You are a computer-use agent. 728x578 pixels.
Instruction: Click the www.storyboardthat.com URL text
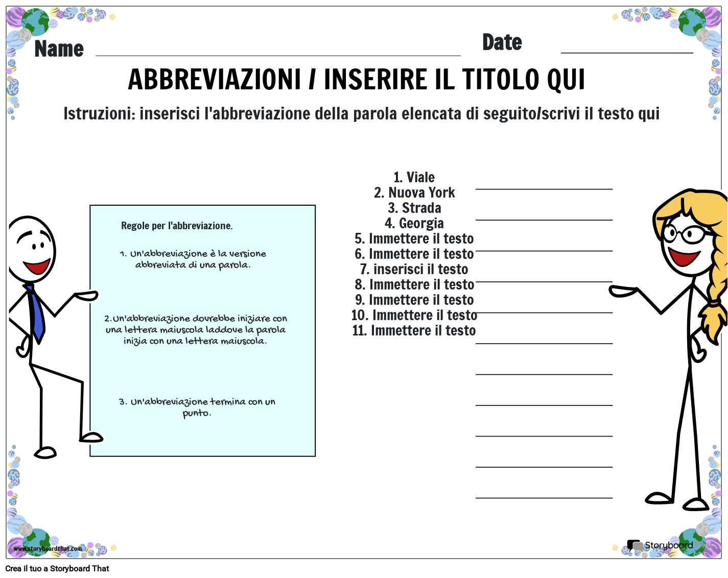point(48,549)
